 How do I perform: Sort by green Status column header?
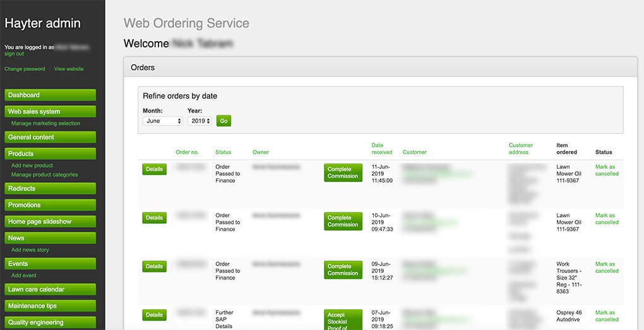click(223, 152)
